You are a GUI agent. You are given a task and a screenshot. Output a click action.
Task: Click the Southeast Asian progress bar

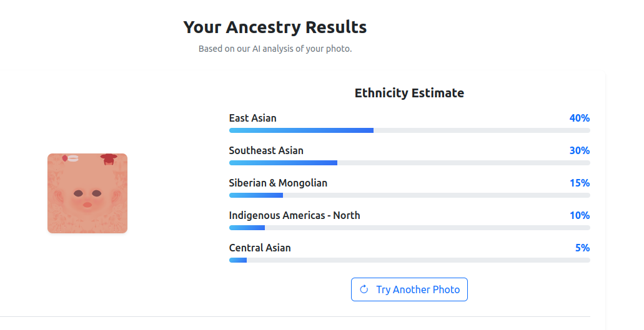[x=409, y=163]
